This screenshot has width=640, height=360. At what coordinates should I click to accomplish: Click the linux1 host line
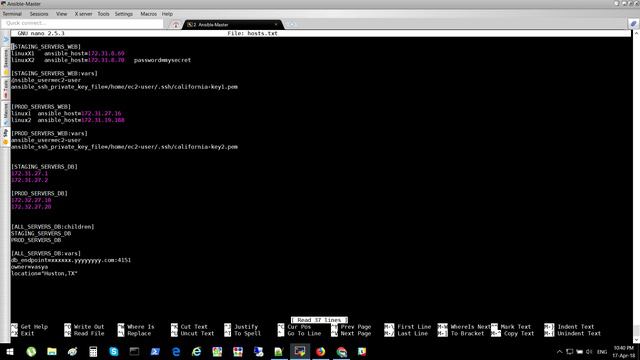pos(66,113)
